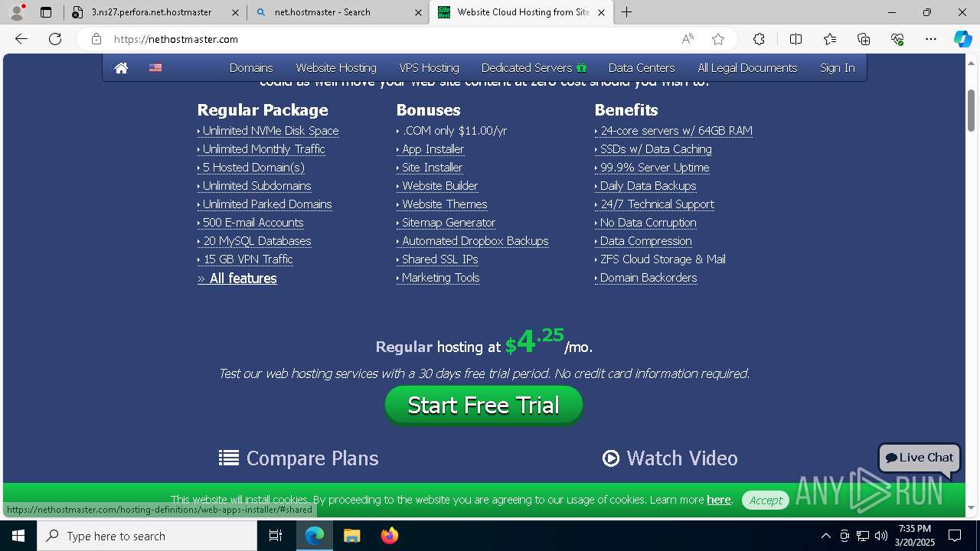Open the Website Hosting menu
This screenshot has height=551, width=980.
[336, 68]
